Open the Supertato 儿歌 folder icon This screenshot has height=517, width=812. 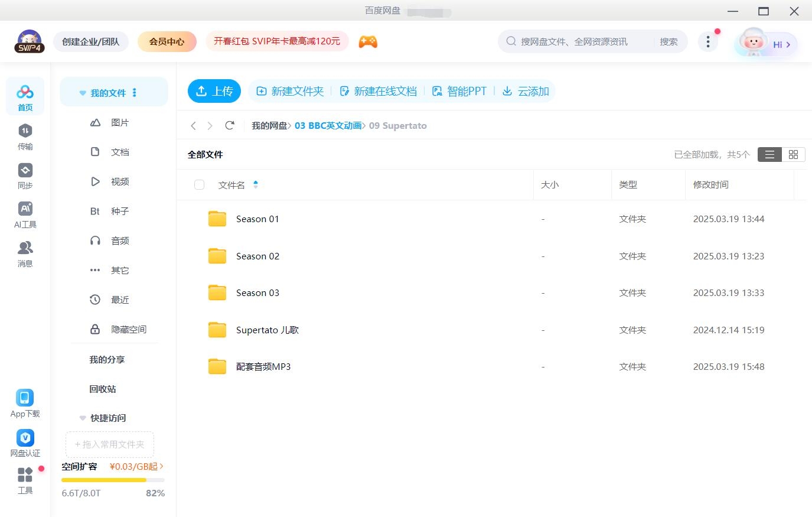217,330
